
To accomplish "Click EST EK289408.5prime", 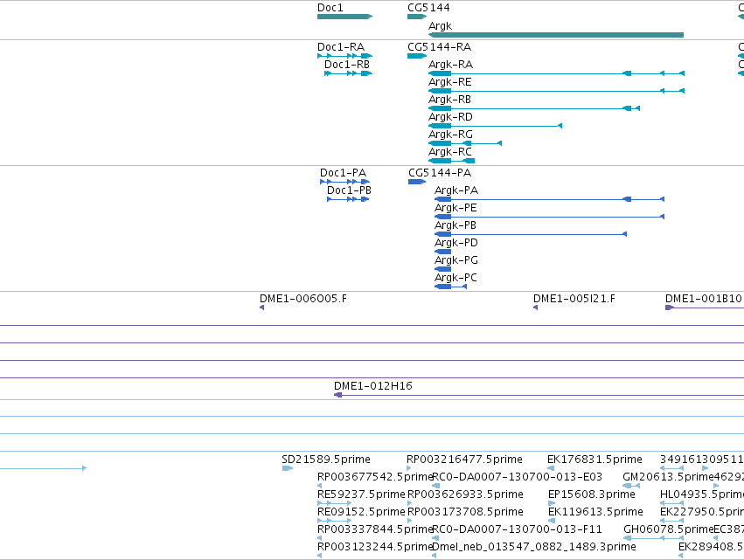I will pos(681,556).
